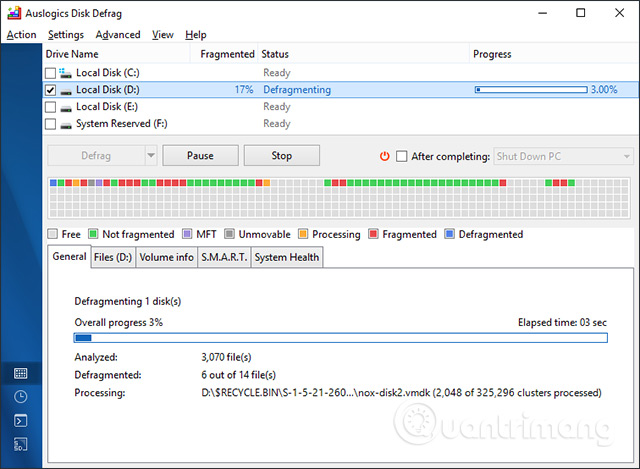Tick the Local Disk (E:) checkbox
The height and width of the screenshot is (469, 640).
[50, 107]
